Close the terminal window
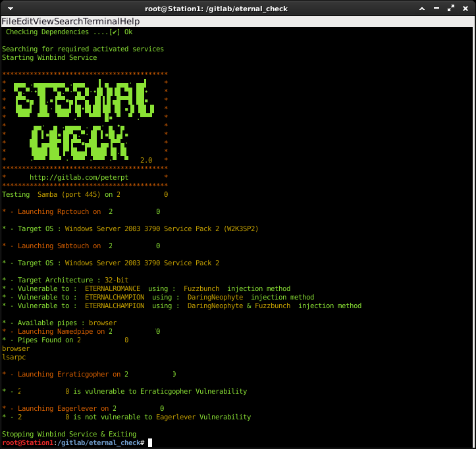476x449 pixels. [x=465, y=9]
